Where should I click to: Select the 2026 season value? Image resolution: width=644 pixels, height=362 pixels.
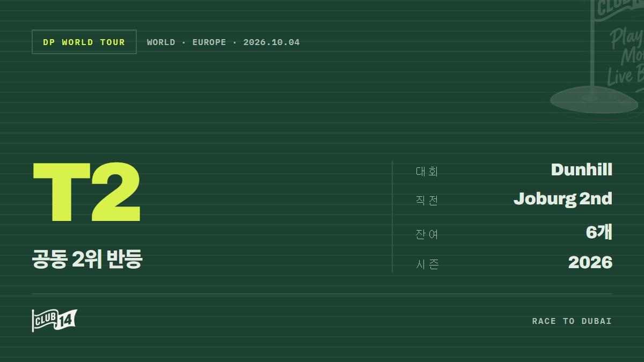[590, 262]
